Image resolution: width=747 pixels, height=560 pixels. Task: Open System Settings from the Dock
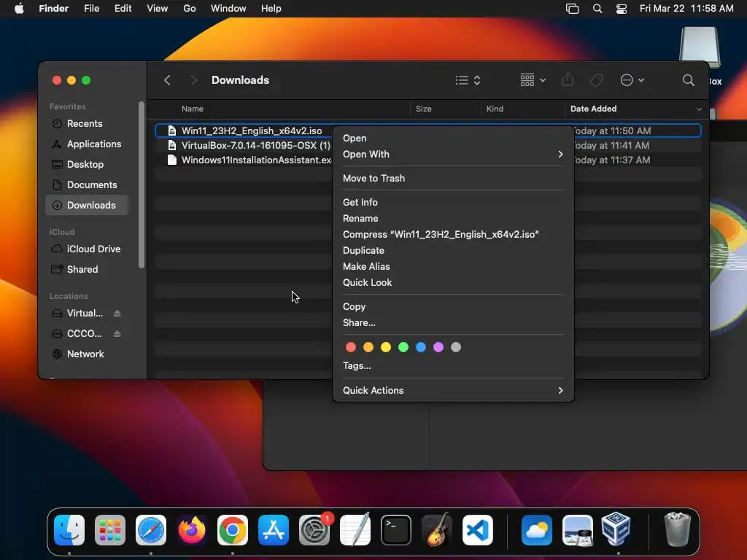[x=314, y=530]
